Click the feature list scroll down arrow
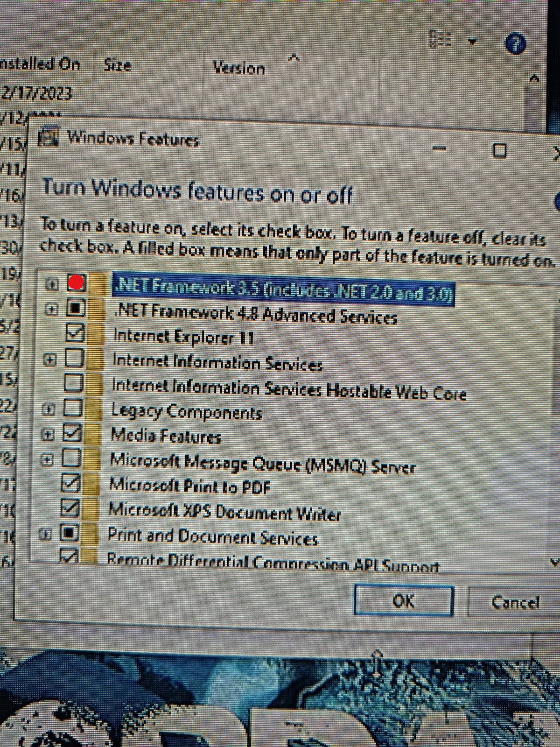Image resolution: width=560 pixels, height=747 pixels. 554,562
